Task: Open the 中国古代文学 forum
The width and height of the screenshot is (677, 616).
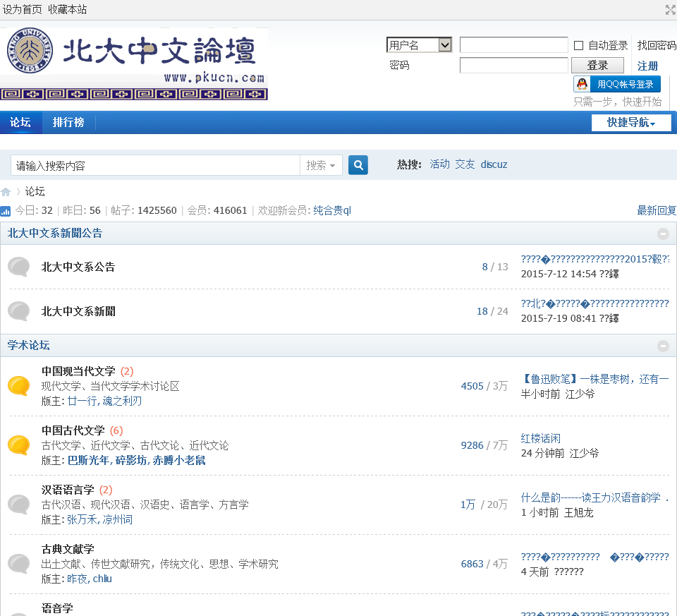Action: (73, 430)
